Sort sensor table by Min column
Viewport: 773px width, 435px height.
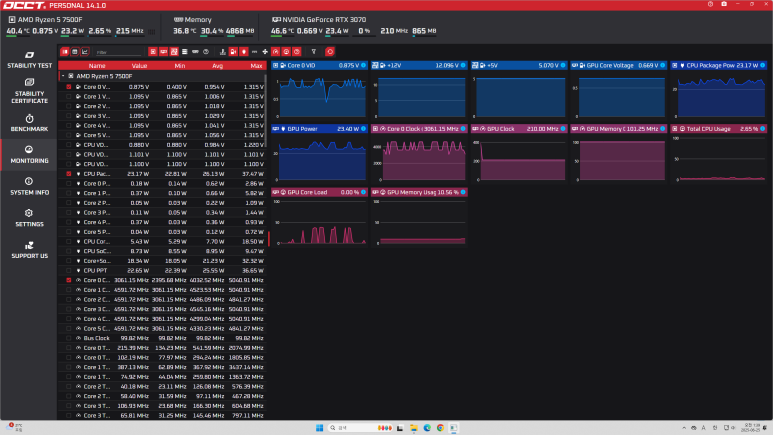(x=180, y=66)
